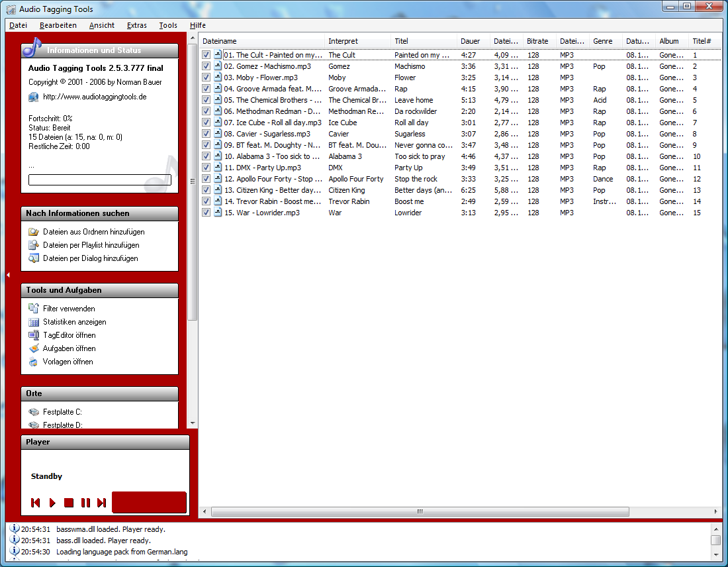Image resolution: width=728 pixels, height=567 pixels.
Task: Collapse the sidebar with the left edge arrow
Action: click(x=8, y=275)
